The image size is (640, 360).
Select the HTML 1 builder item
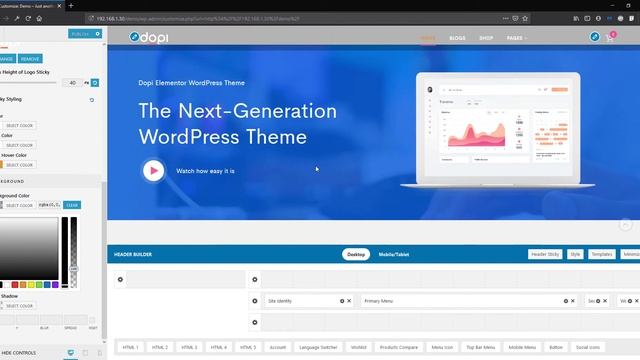tap(131, 347)
